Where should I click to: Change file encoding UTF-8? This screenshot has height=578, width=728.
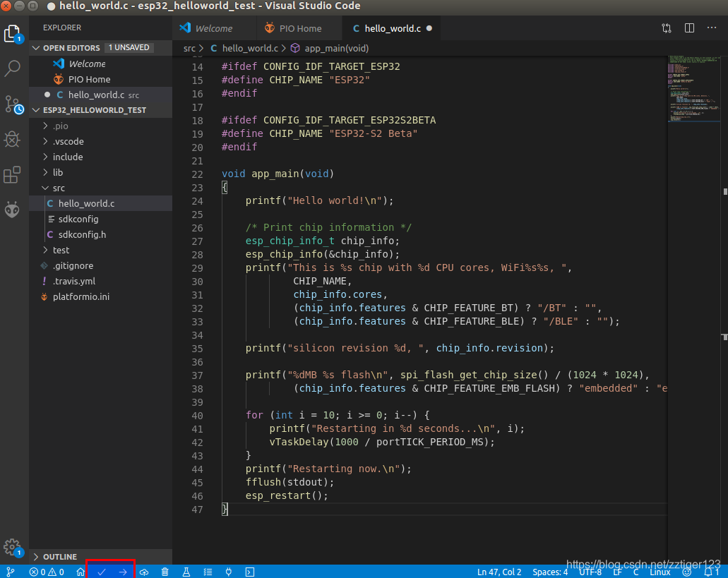click(590, 572)
